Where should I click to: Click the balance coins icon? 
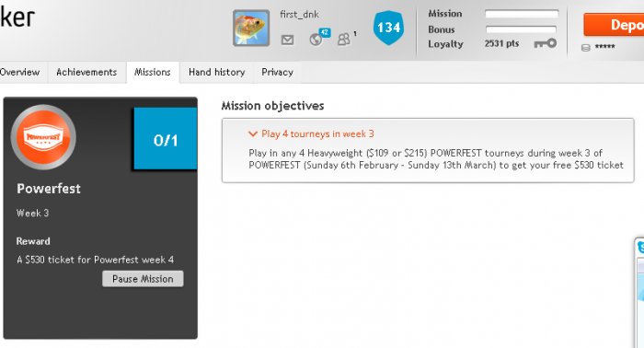pos(586,48)
